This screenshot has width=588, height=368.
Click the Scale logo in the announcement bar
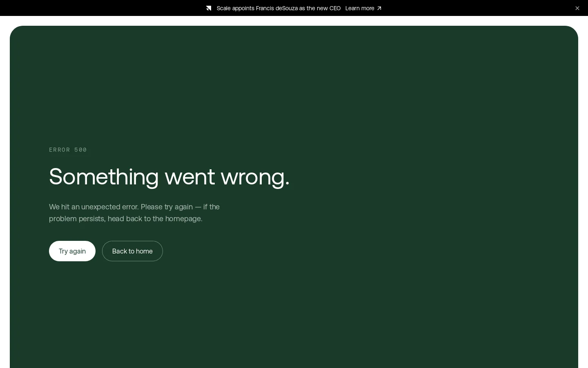209,8
